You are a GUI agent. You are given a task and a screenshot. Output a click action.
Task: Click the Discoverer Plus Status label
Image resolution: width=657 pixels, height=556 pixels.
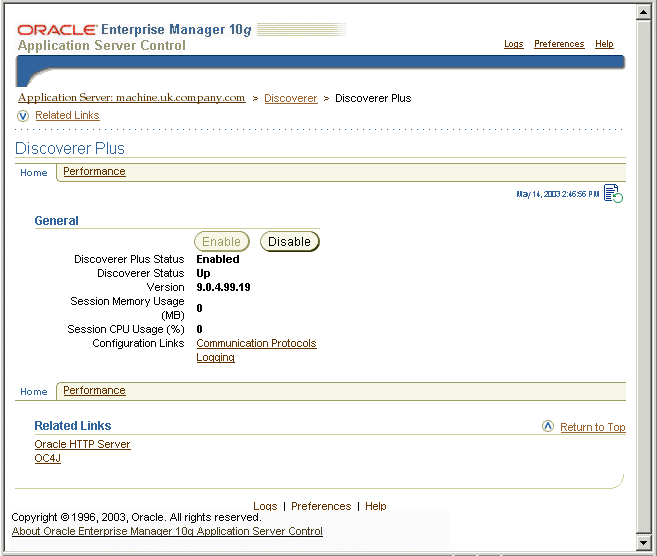(129, 259)
